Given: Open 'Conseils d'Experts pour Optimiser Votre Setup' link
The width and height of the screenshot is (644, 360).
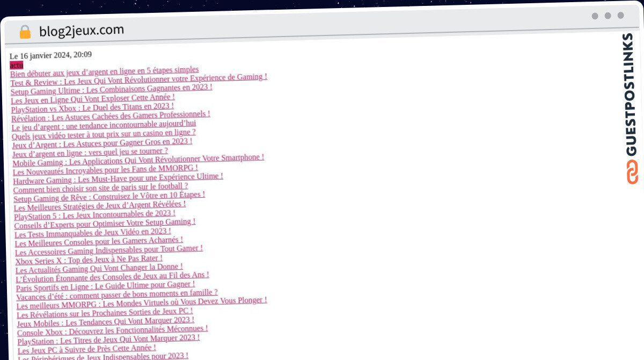Looking at the screenshot, I should [105, 224].
